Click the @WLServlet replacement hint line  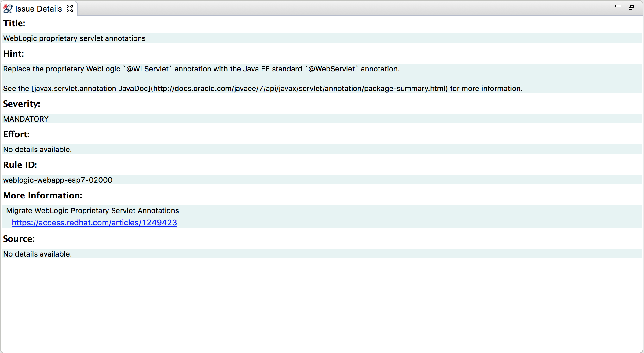tap(201, 69)
